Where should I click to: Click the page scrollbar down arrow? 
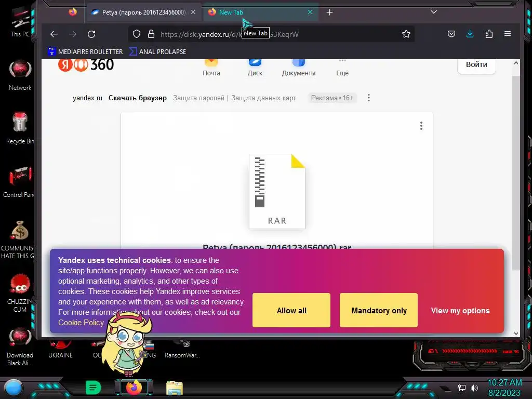516,333
